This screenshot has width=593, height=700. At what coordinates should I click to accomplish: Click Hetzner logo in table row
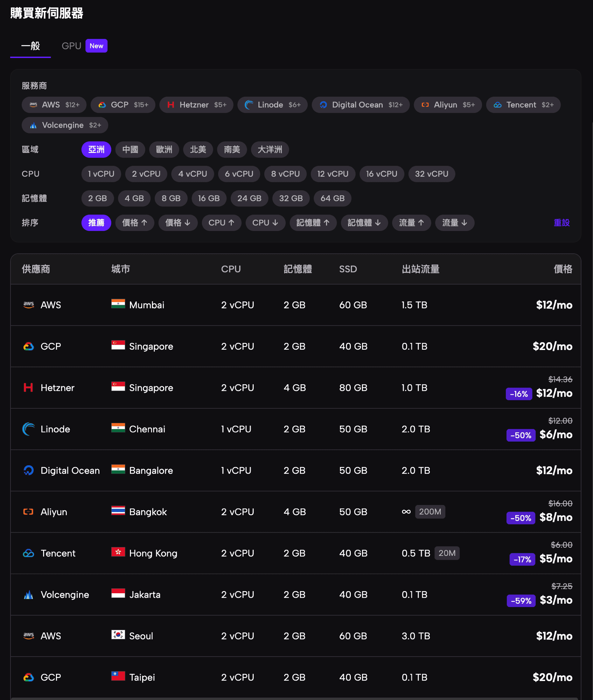coord(28,388)
